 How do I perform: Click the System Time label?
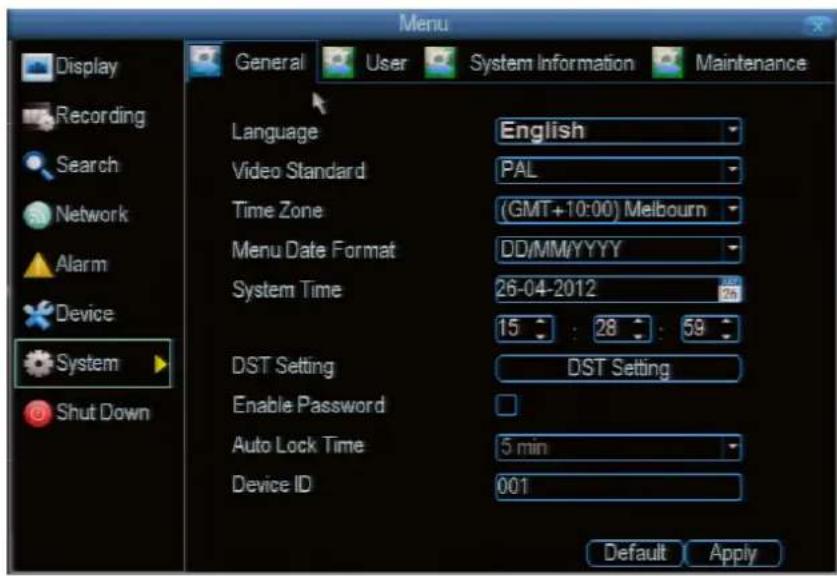click(287, 290)
